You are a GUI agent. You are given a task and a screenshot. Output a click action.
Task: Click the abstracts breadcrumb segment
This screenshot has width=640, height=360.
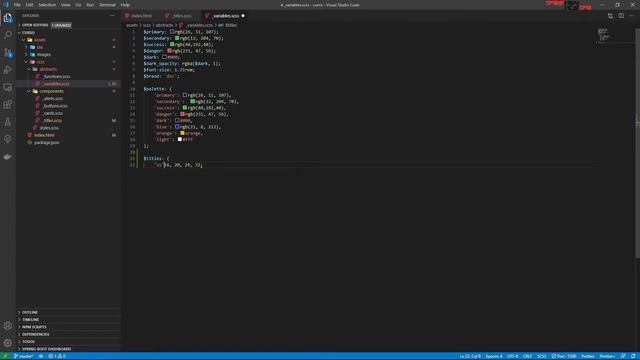click(x=164, y=25)
